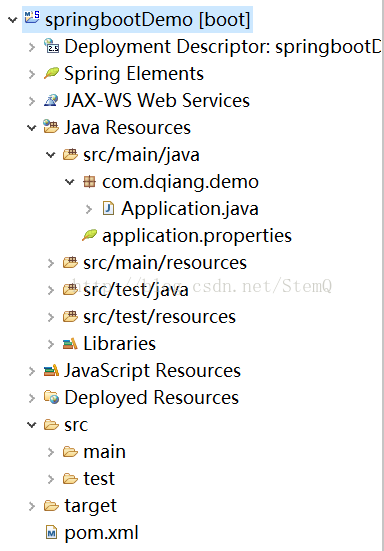Image resolution: width=384 pixels, height=551 pixels.
Task: Collapse the src/main/java source folder
Action: pos(51,155)
